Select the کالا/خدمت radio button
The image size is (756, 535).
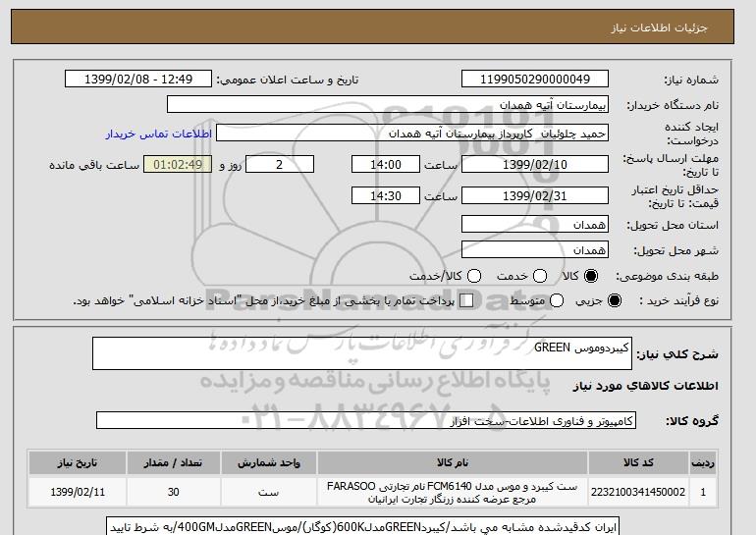[x=474, y=276]
